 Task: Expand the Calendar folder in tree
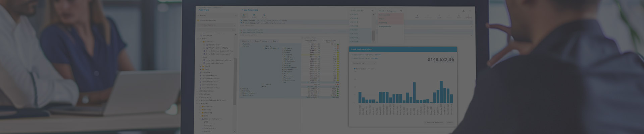pyautogui.click(x=201, y=42)
